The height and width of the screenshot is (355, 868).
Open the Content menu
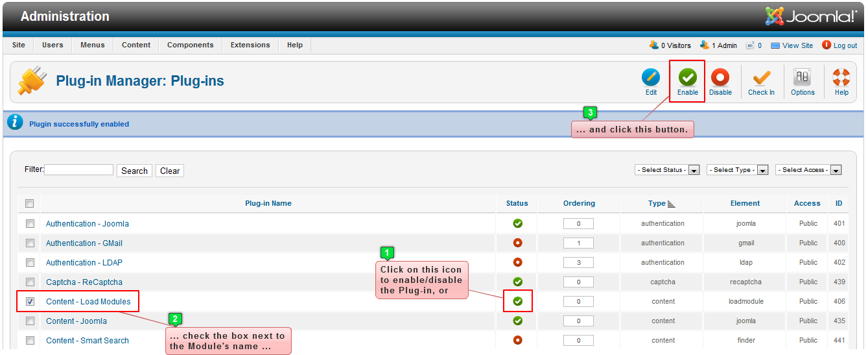point(136,45)
